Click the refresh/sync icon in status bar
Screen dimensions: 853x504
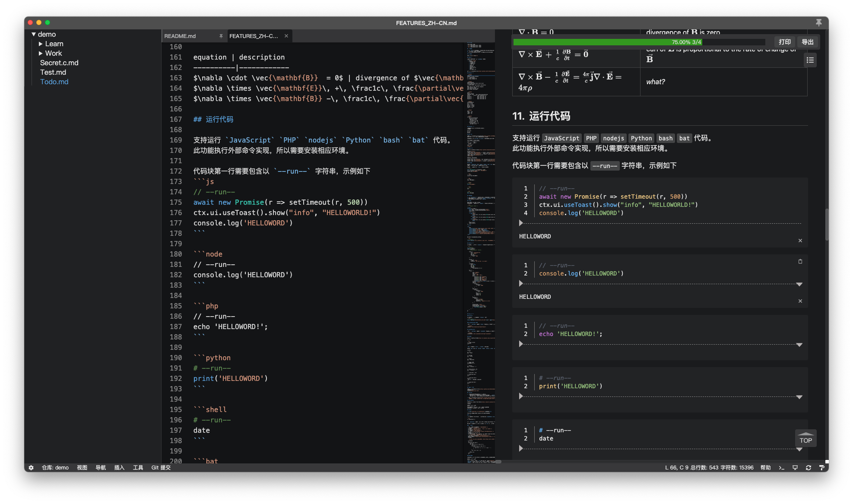click(x=809, y=467)
